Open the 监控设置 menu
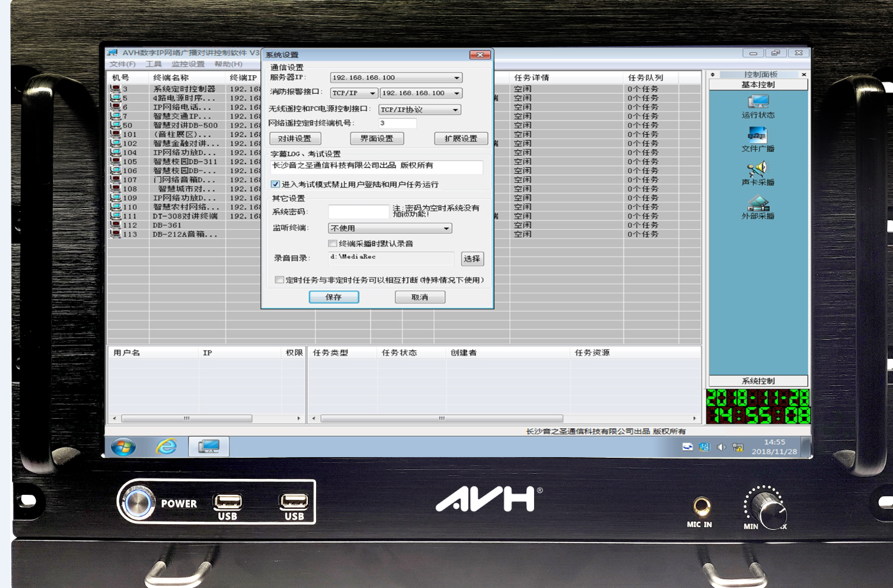The height and width of the screenshot is (588, 893). point(188,64)
